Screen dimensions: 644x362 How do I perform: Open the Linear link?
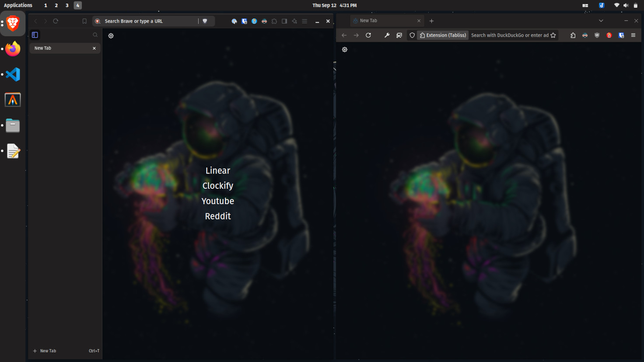pos(218,171)
